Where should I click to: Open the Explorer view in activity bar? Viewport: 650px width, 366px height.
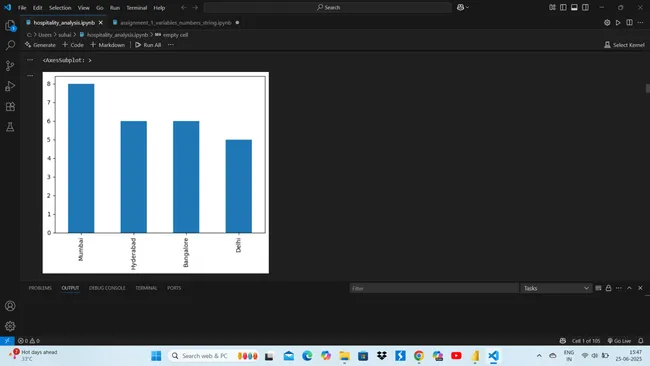tap(10, 26)
